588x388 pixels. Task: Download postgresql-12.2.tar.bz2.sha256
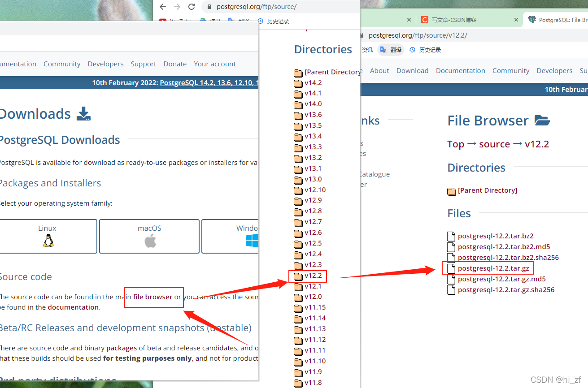pos(508,258)
